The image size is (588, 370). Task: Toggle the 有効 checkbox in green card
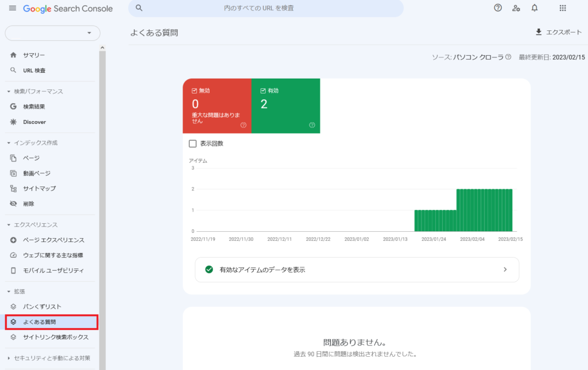click(x=263, y=91)
